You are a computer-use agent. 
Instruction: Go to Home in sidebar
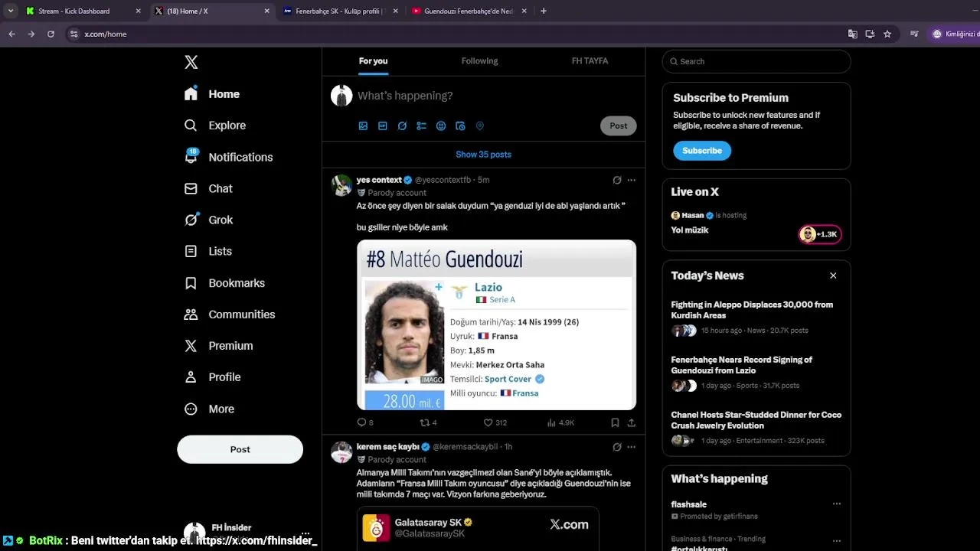[212, 94]
